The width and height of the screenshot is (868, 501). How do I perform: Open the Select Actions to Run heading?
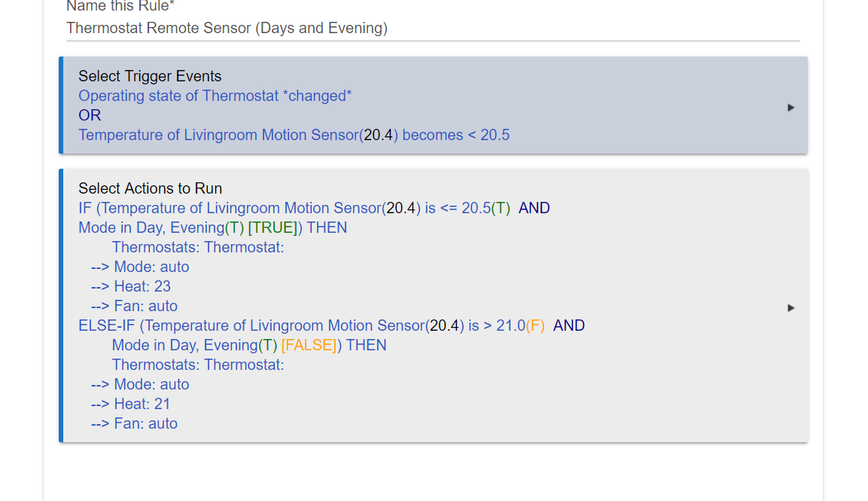151,188
